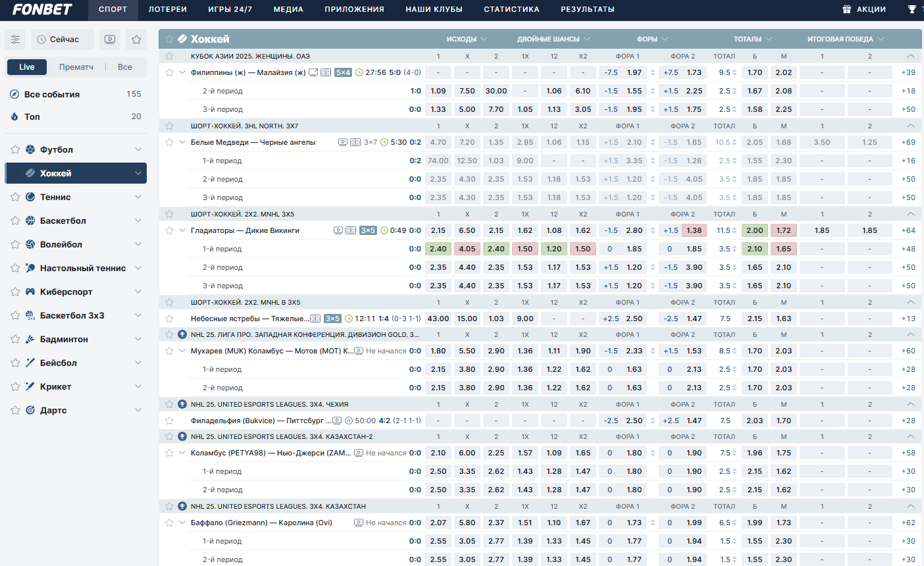The height and width of the screenshot is (566, 924).
Task: Click the darts target icon in sidebar
Action: (x=30, y=410)
